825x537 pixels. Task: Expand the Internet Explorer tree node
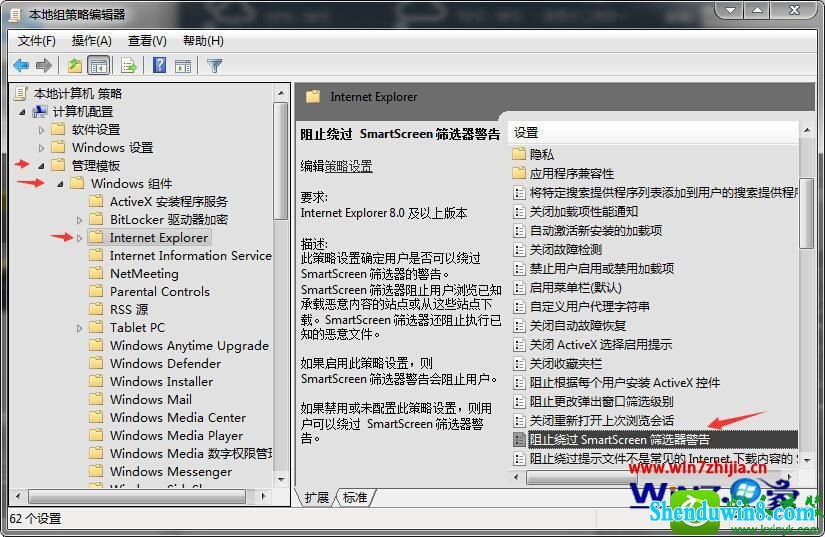tap(79, 238)
